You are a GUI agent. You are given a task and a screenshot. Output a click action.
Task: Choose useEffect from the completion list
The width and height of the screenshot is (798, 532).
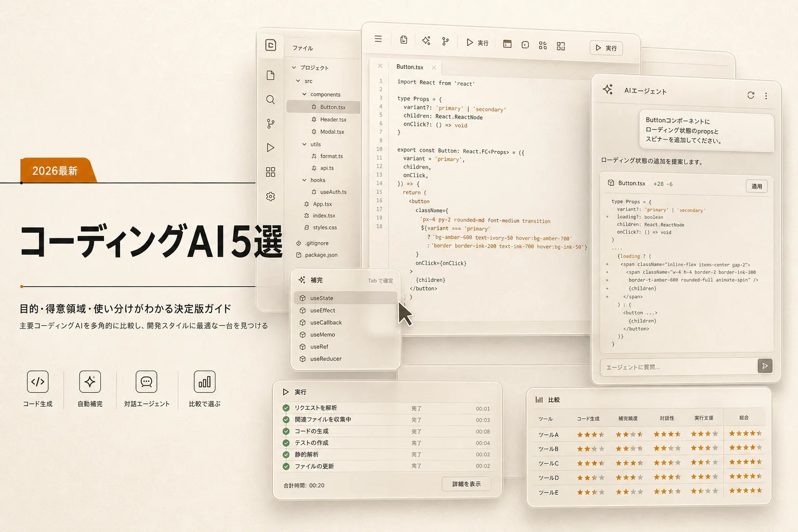(x=345, y=310)
